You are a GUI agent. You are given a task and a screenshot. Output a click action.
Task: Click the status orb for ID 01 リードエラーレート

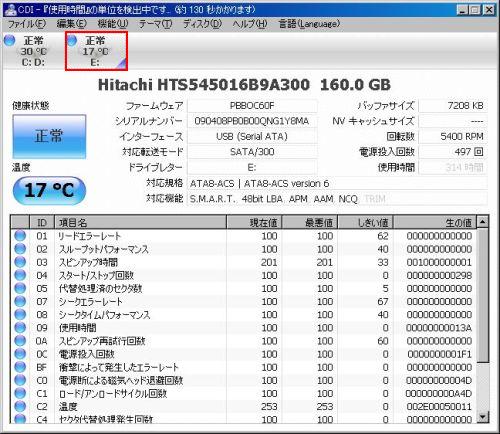[x=20, y=236]
